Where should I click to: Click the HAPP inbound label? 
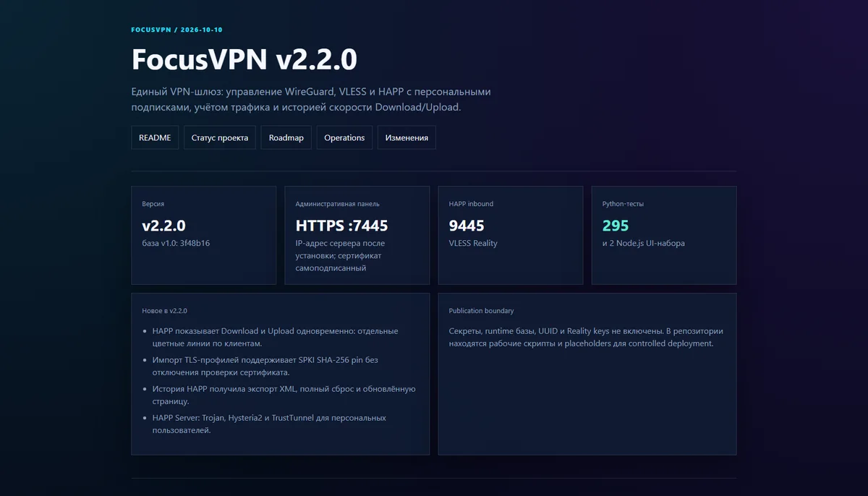(471, 204)
